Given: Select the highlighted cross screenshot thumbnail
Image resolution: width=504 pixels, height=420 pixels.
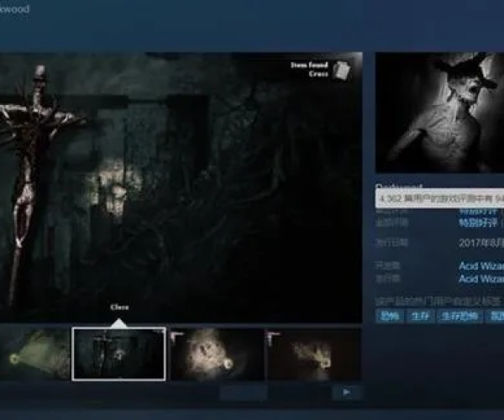Looking at the screenshot, I should pos(118,354).
